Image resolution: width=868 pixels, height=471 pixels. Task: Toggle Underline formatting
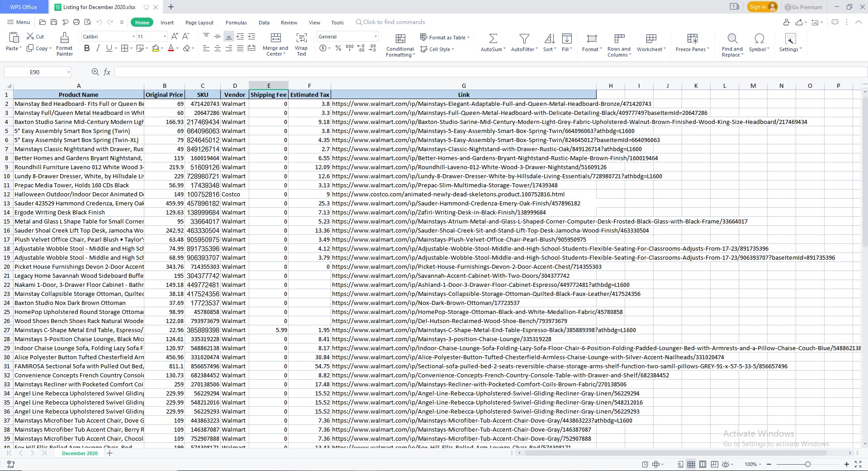pyautogui.click(x=109, y=48)
